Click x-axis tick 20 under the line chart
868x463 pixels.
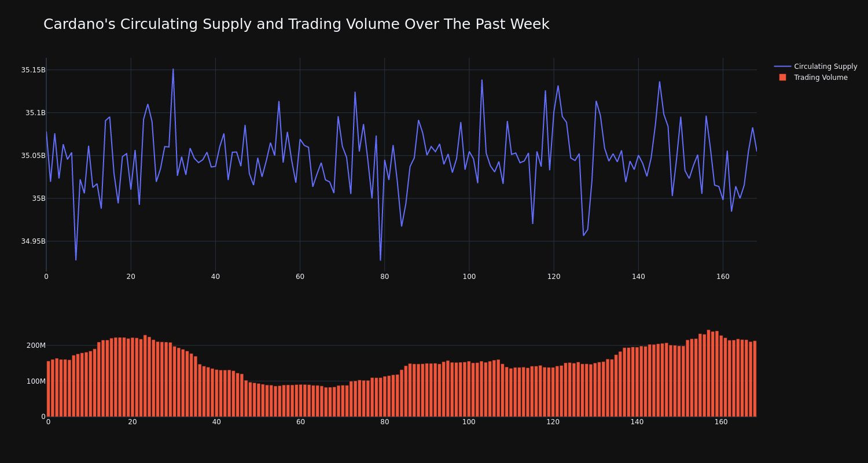(131, 277)
